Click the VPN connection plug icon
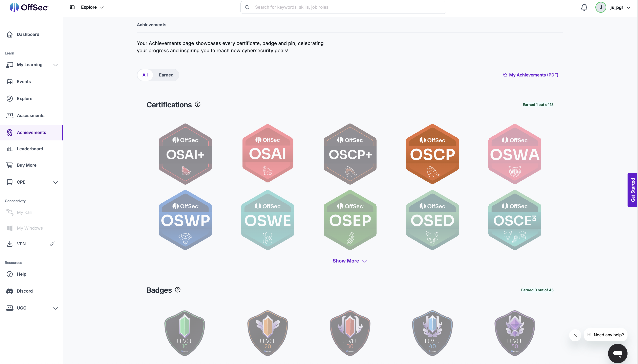638x364 pixels. click(52, 244)
